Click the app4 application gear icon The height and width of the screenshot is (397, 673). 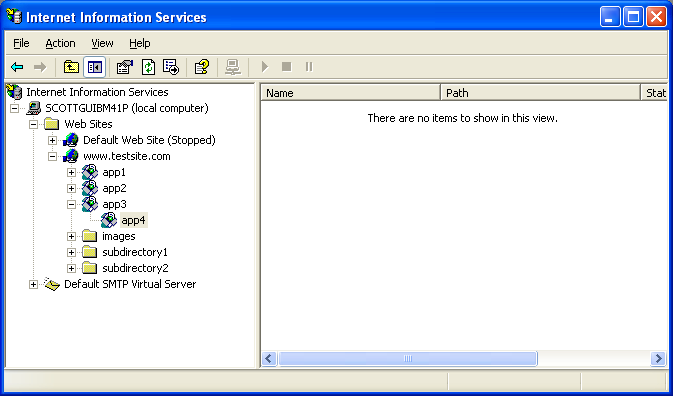[x=109, y=220]
